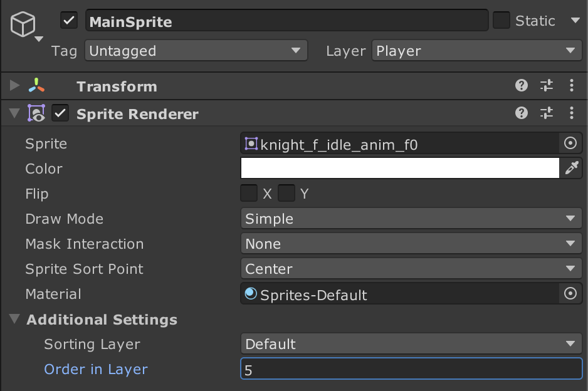Collapse the Sprite Renderer component
588x391 pixels.
14,113
